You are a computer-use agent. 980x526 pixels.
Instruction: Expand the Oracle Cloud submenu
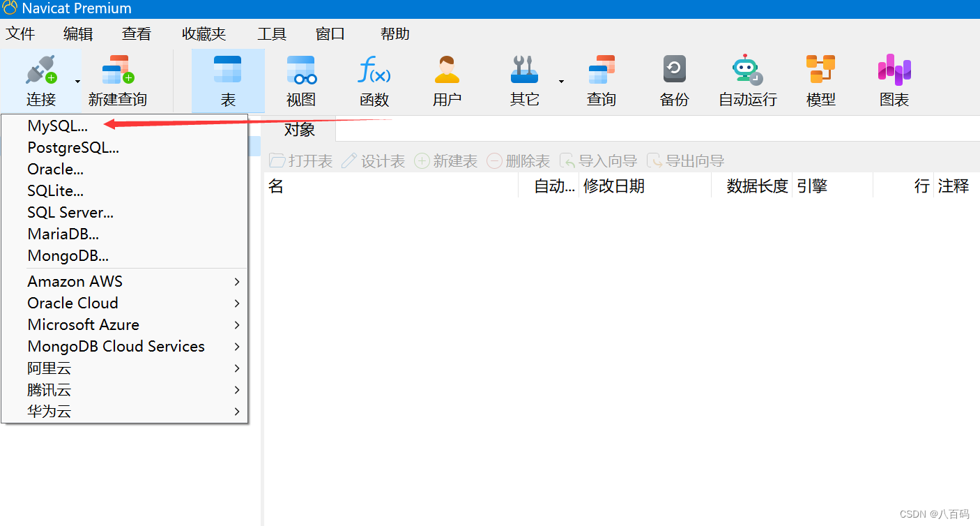125,303
